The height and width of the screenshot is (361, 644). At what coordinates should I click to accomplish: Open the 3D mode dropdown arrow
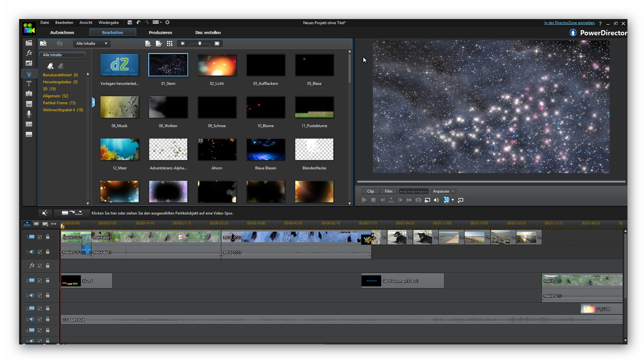(x=453, y=200)
